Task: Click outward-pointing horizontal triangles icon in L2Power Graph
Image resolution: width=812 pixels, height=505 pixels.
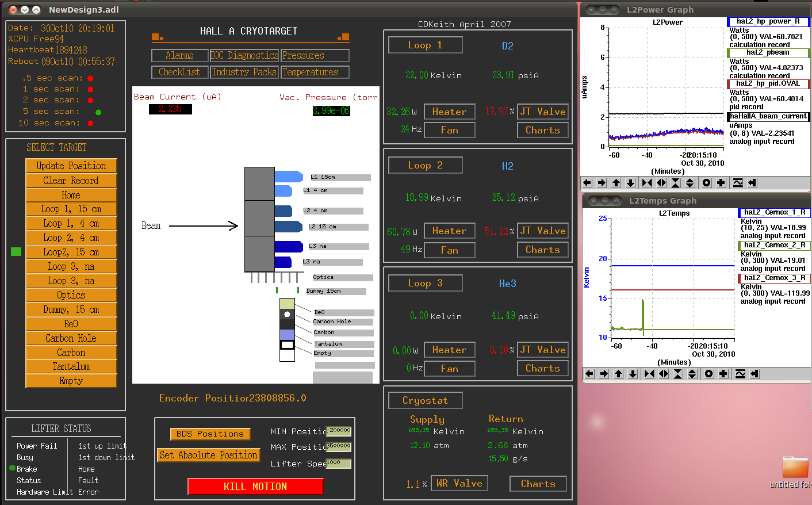Action: click(x=661, y=183)
